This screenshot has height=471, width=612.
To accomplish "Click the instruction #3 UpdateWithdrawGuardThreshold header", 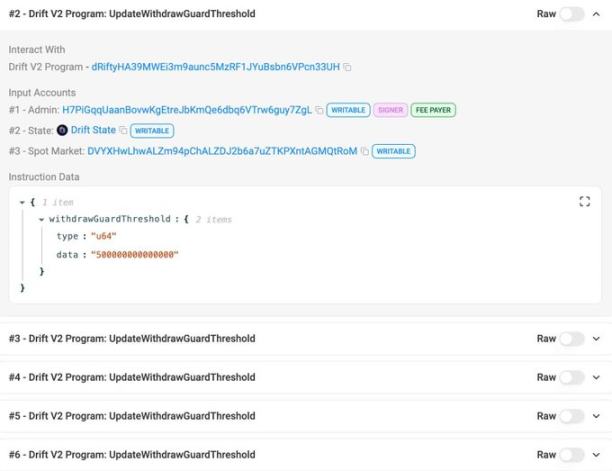I will pyautogui.click(x=132, y=339).
